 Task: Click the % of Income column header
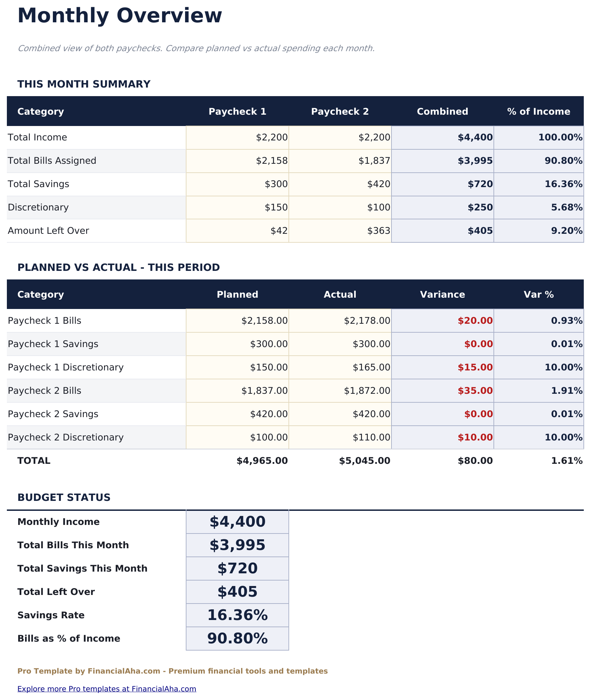point(538,111)
